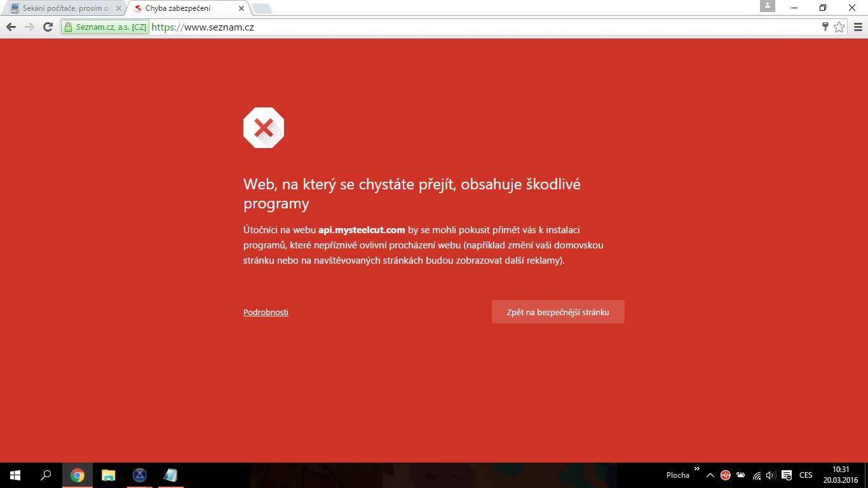Open File Explorer from the taskbar
Image resolution: width=868 pixels, height=488 pixels.
tap(109, 475)
